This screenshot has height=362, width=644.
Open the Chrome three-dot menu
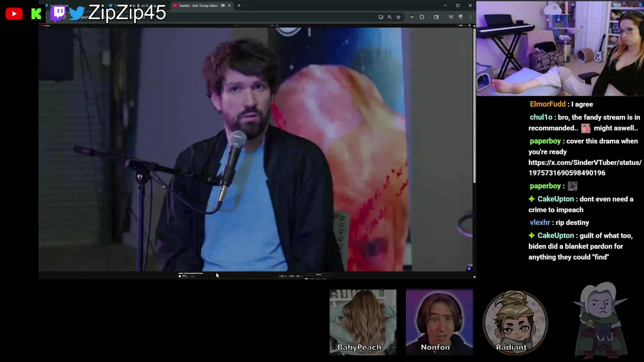pos(470,17)
